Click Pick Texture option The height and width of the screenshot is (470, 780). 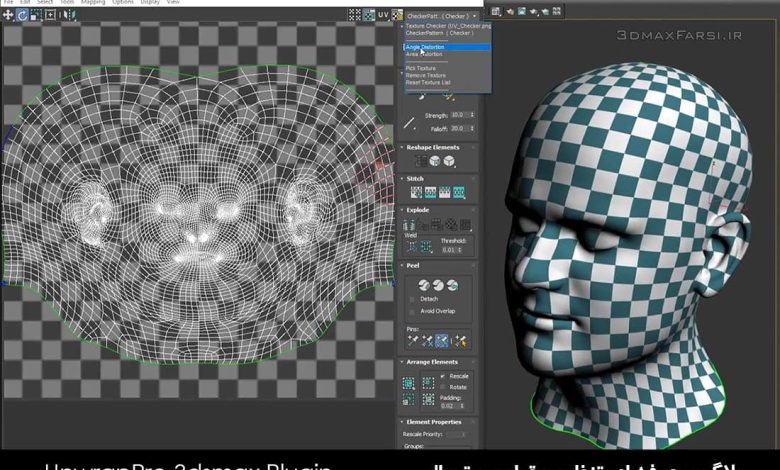tap(421, 68)
